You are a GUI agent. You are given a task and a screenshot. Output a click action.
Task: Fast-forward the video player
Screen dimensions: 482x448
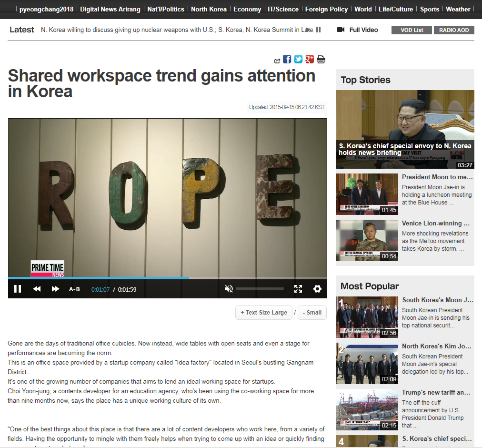(x=55, y=289)
